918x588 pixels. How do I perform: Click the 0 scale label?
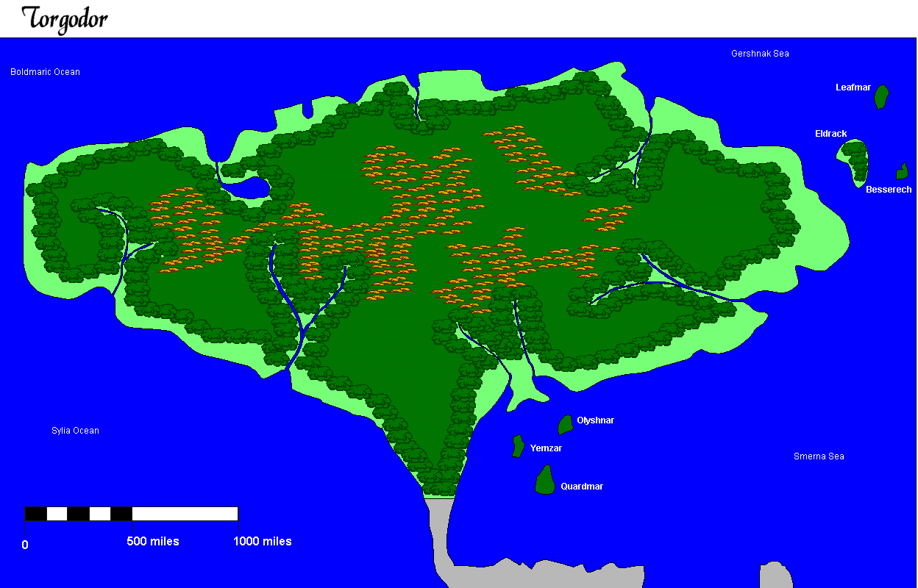(x=25, y=545)
